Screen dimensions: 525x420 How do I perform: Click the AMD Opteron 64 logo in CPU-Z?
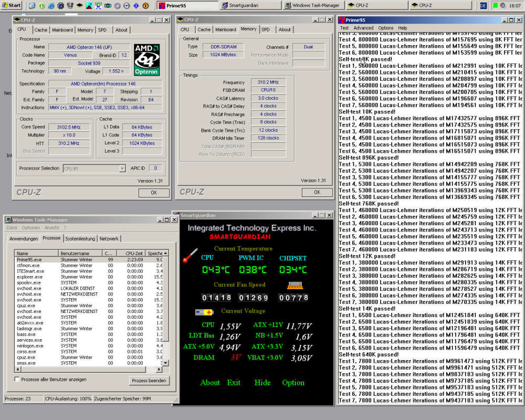146,60
